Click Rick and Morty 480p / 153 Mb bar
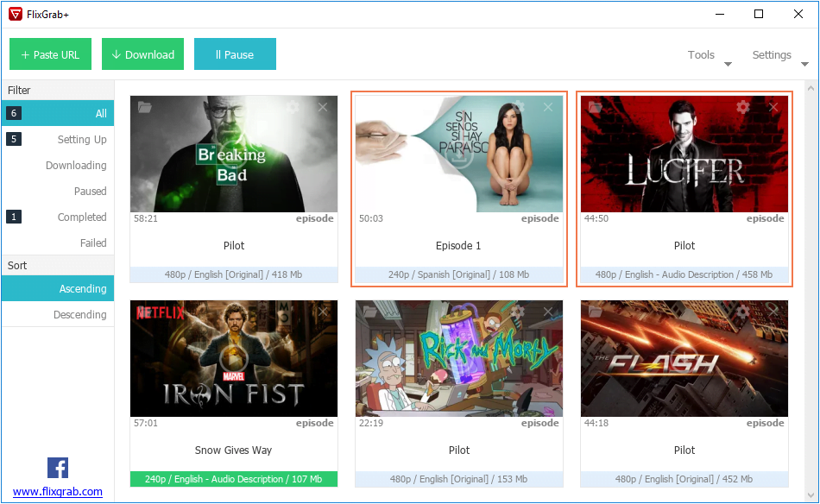 pyautogui.click(x=459, y=479)
